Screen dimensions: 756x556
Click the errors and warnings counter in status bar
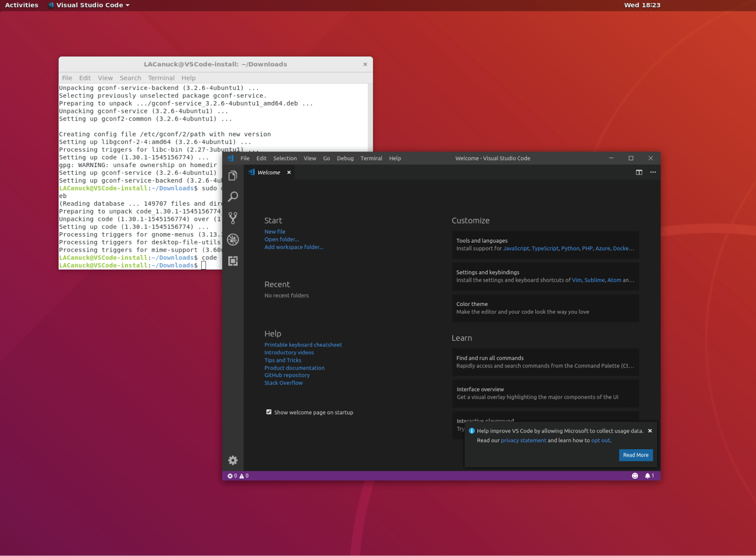pos(238,476)
